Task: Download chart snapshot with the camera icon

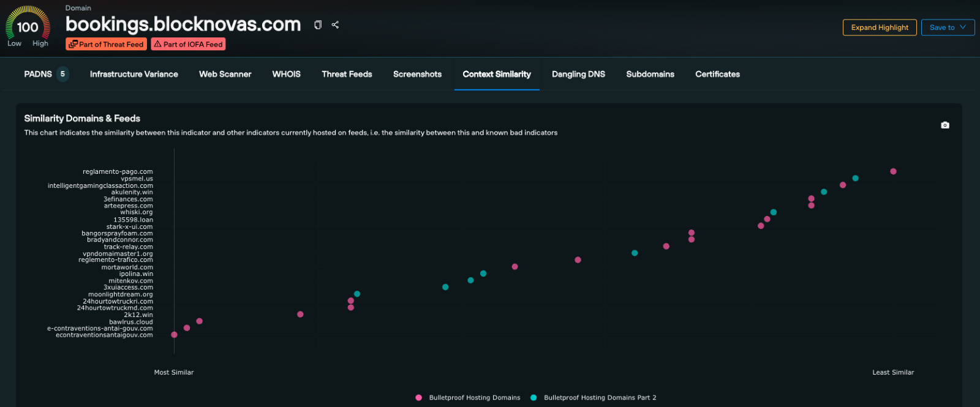Action: tap(945, 125)
